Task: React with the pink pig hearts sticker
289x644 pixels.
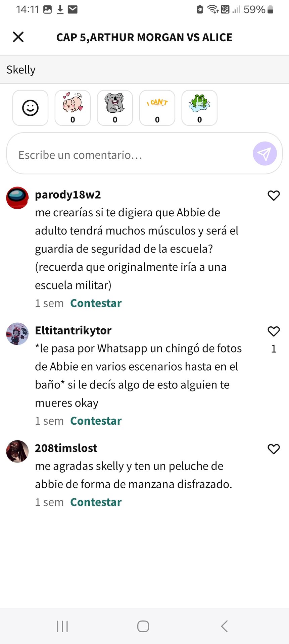Action: (x=73, y=108)
